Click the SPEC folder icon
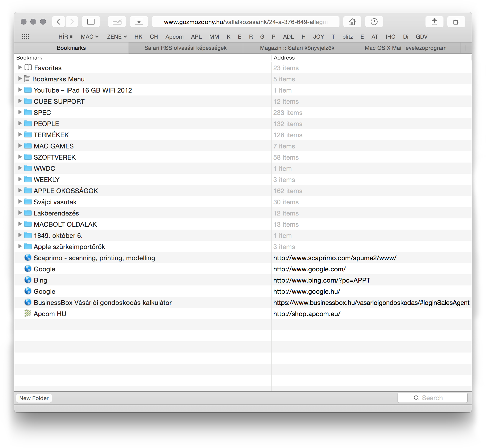Image resolution: width=486 pixels, height=448 pixels. click(x=28, y=112)
